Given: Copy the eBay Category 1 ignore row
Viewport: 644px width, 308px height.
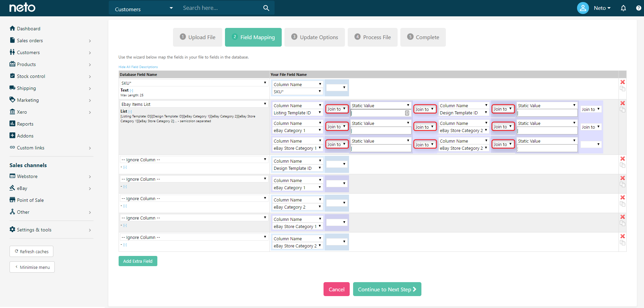Looking at the screenshot, I should click(623, 184).
